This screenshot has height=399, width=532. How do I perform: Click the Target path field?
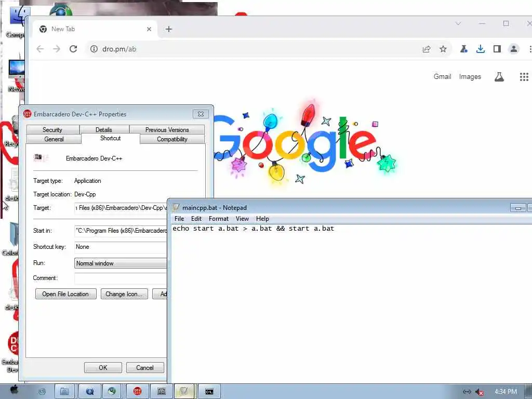pyautogui.click(x=121, y=208)
